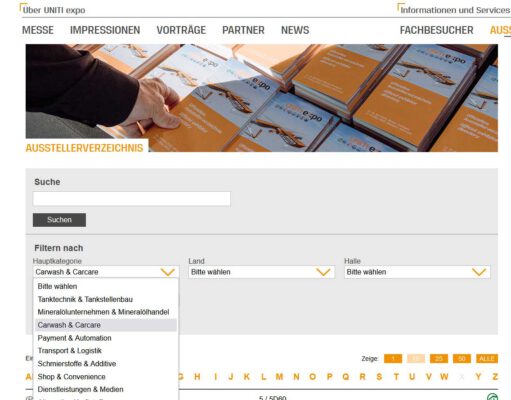Filter exhibitors by letter T
This screenshot has height=400, width=511.
(396, 377)
